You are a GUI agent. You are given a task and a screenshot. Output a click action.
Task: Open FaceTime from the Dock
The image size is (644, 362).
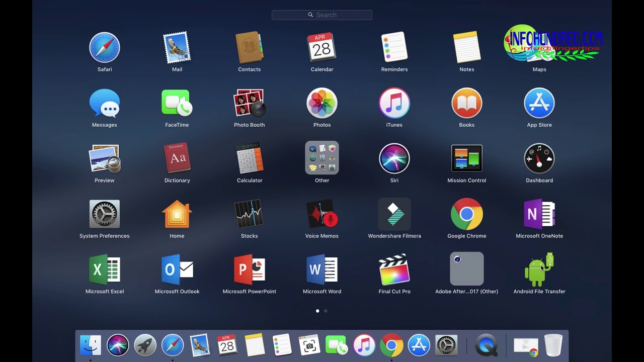pos(337,345)
